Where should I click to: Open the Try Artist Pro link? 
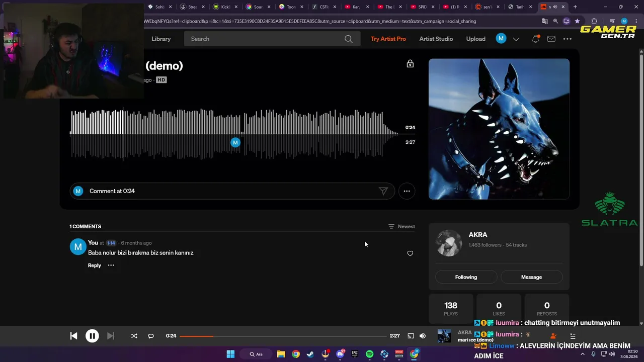(x=388, y=39)
